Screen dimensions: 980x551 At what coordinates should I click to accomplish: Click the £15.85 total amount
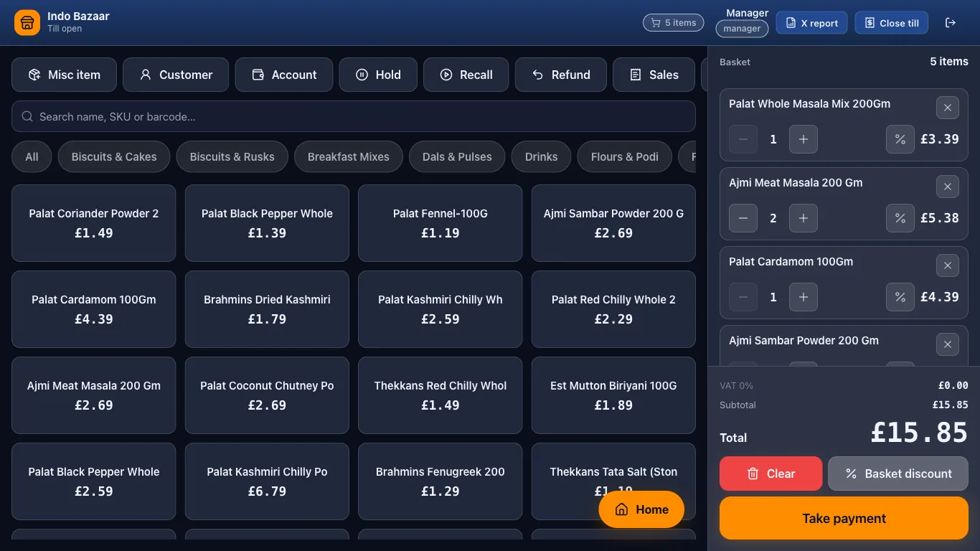pyautogui.click(x=920, y=433)
